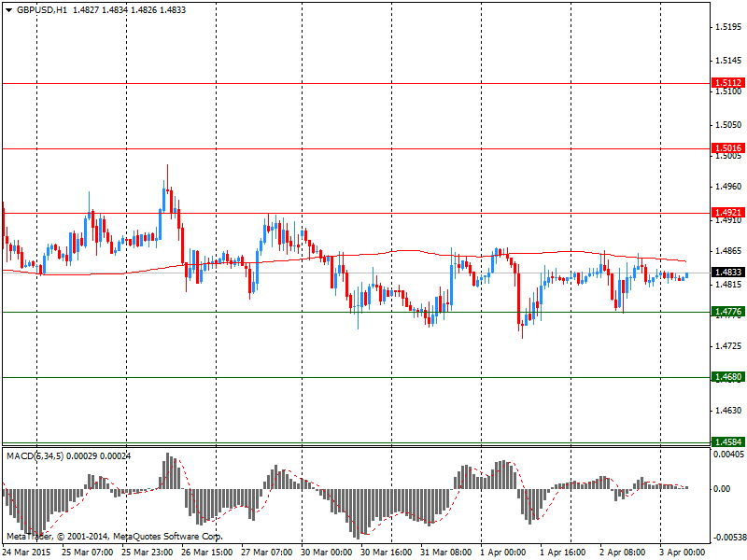The image size is (747, 560).
Task: Click the OHLC values 1.4827 1.4834 1.4826 1.4833
Action: [x=129, y=9]
